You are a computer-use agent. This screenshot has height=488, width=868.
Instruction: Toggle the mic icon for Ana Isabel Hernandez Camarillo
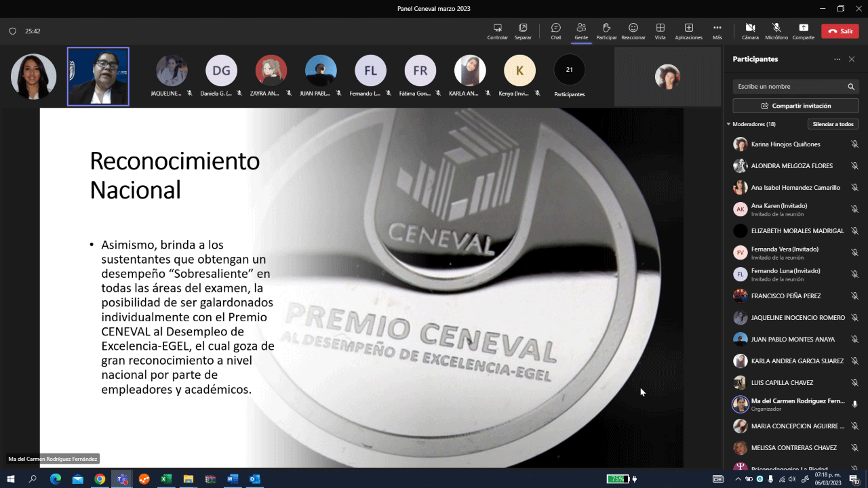coord(854,188)
